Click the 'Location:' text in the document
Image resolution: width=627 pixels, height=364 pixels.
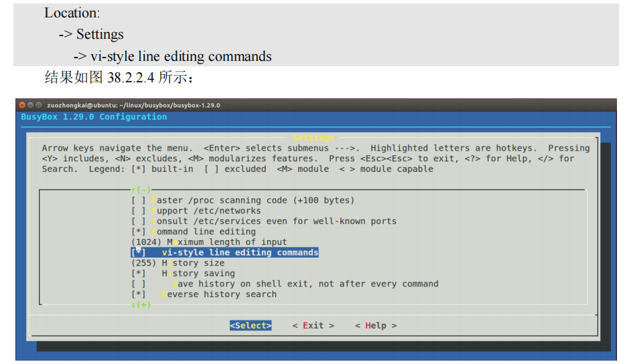click(72, 13)
